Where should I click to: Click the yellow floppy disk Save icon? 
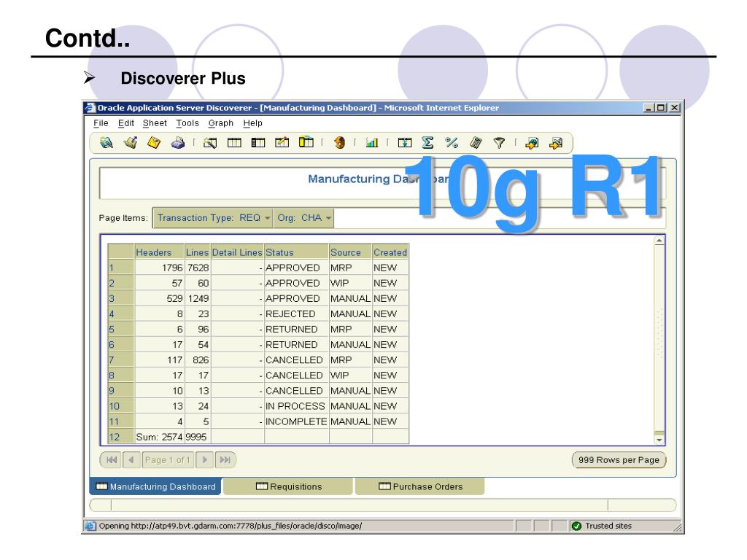(x=154, y=142)
